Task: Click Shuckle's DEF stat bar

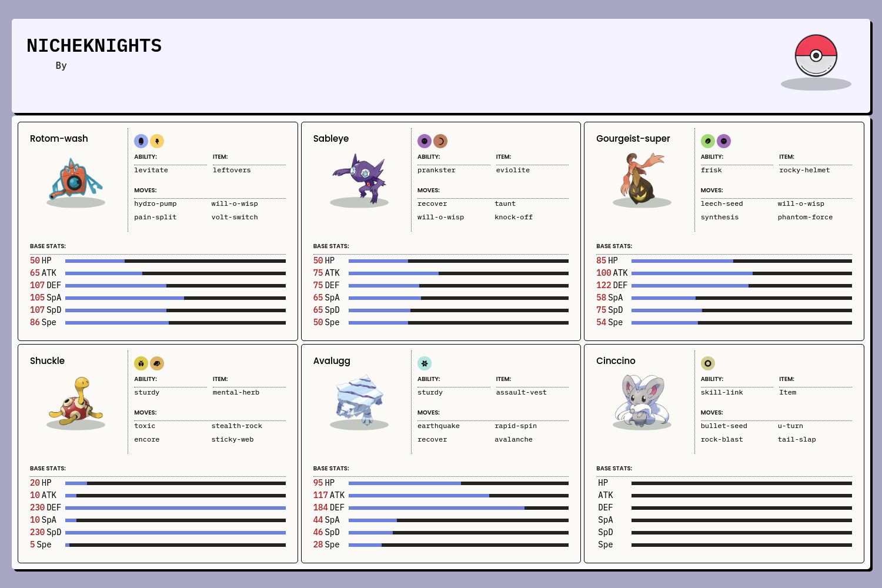Action: click(x=175, y=508)
